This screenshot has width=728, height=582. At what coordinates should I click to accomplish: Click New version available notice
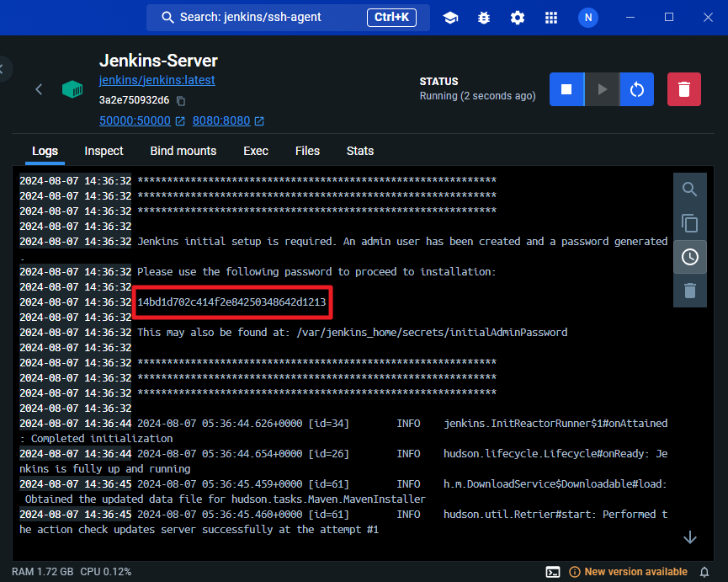click(x=635, y=572)
